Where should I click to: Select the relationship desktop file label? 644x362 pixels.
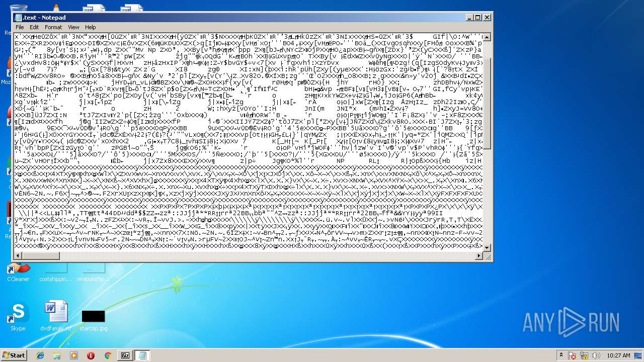pyautogui.click(x=93, y=279)
